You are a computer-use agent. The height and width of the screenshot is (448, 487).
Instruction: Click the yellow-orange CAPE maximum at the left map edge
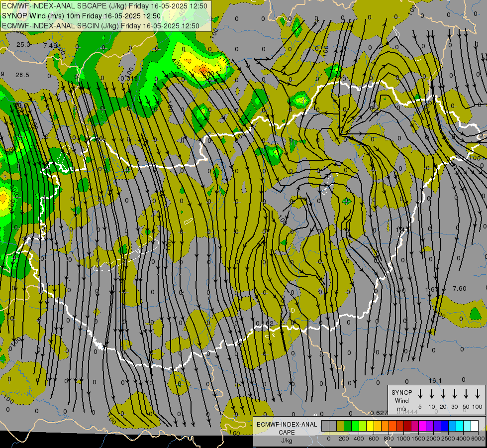tap(3, 198)
